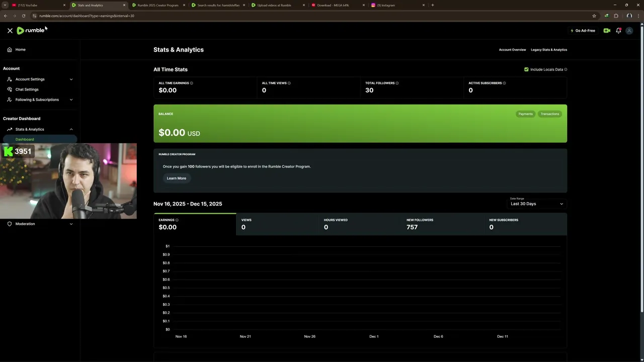The width and height of the screenshot is (644, 362).
Task: Select the Views chart tab
Action: [x=277, y=224]
